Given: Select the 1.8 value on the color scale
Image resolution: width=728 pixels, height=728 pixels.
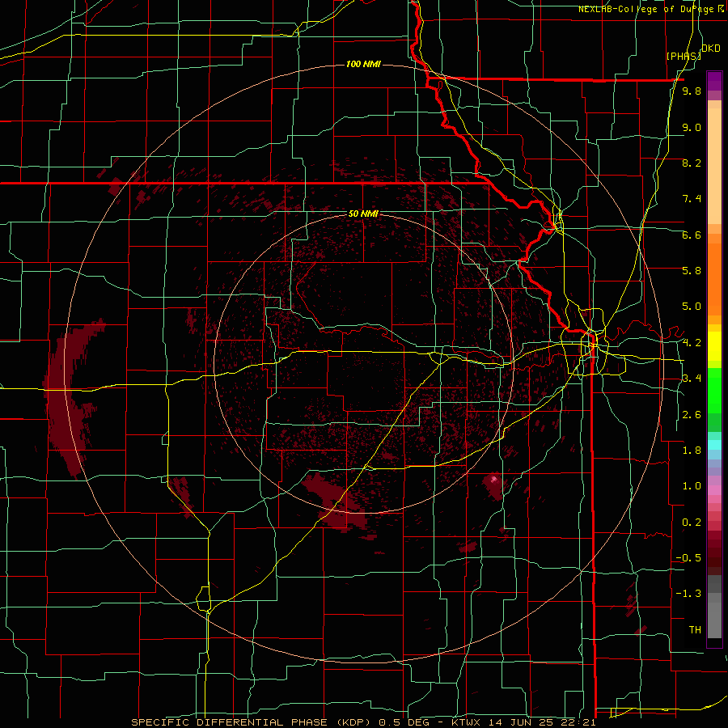Looking at the screenshot, I should (692, 451).
